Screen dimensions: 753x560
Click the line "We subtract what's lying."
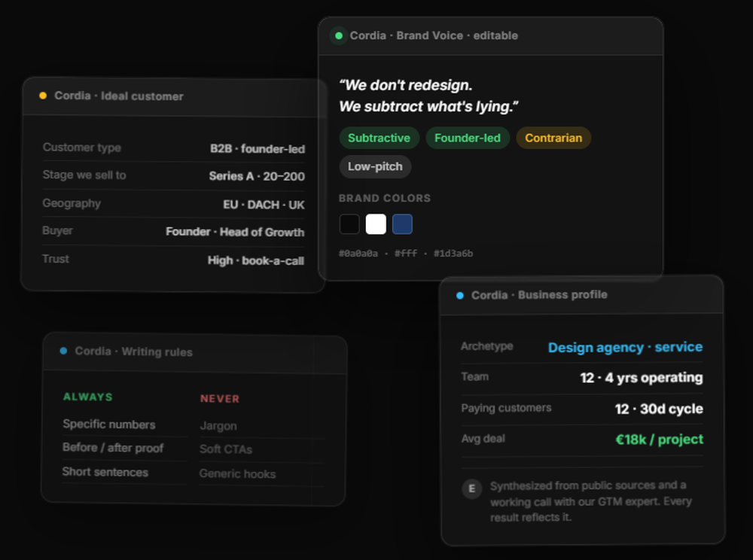pos(429,106)
